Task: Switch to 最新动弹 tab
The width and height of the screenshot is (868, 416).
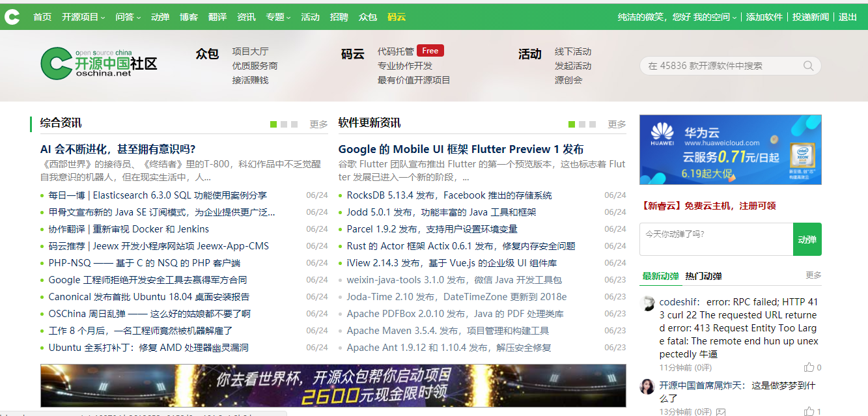Action: 660,276
